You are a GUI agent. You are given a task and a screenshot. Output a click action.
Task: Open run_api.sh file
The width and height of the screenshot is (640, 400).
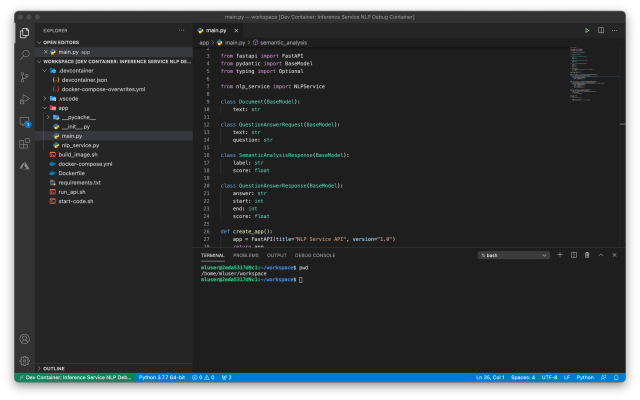(72, 192)
